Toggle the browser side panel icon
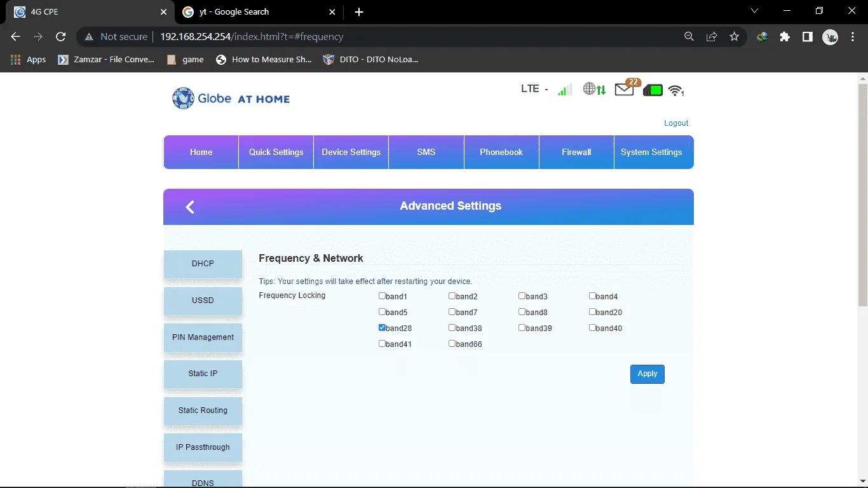 point(807,37)
